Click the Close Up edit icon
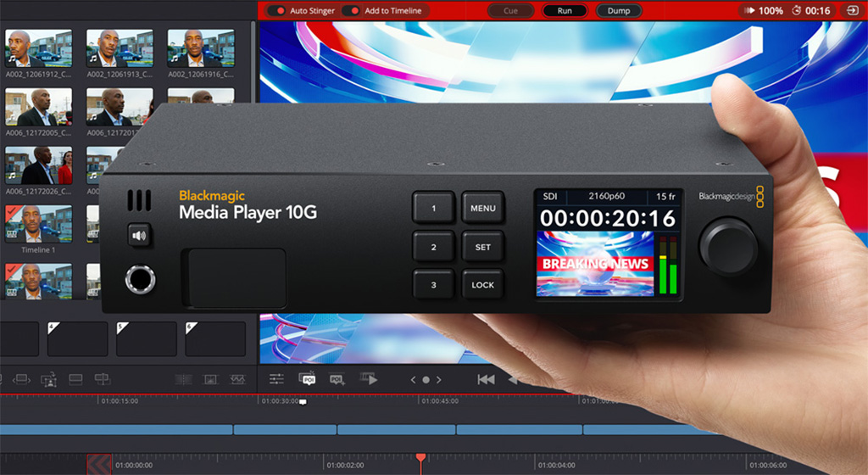Viewport: 868px width, 475px height. [x=48, y=379]
